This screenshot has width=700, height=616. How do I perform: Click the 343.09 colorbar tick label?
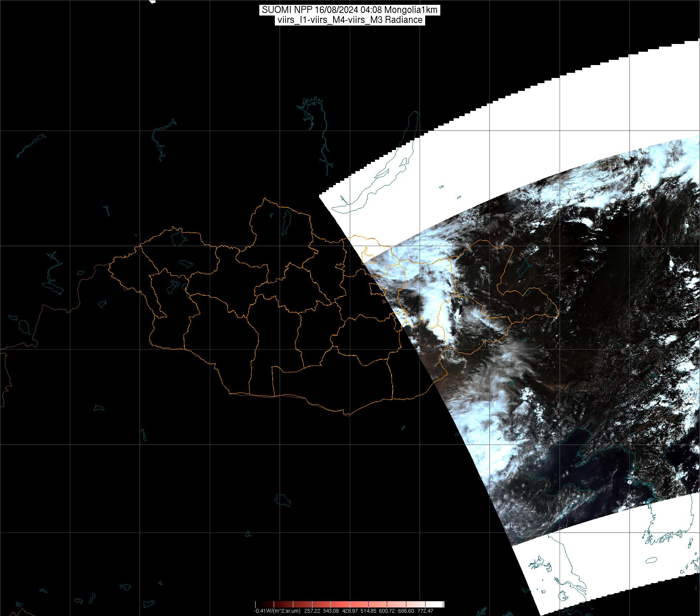(x=331, y=610)
